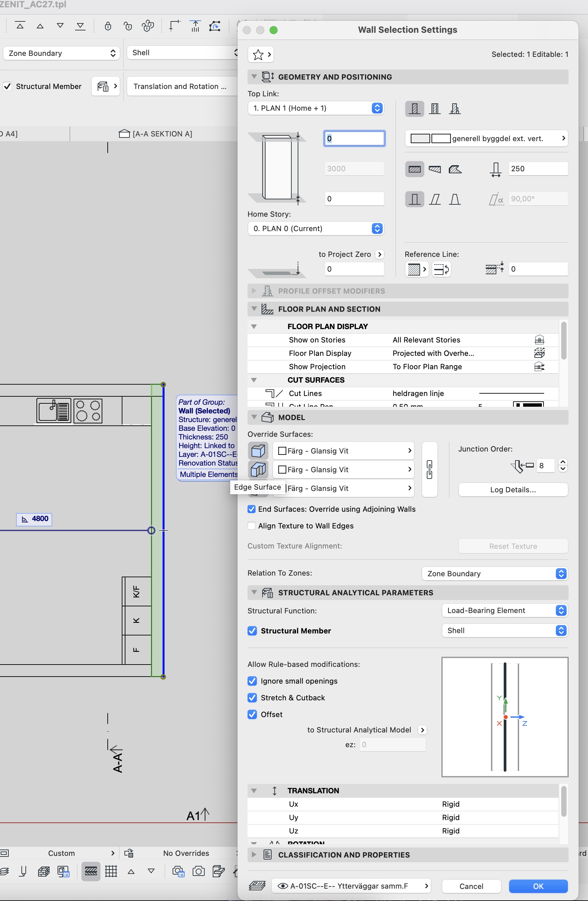Open Structural Function Load-Bearing Element dropdown

[x=504, y=610]
